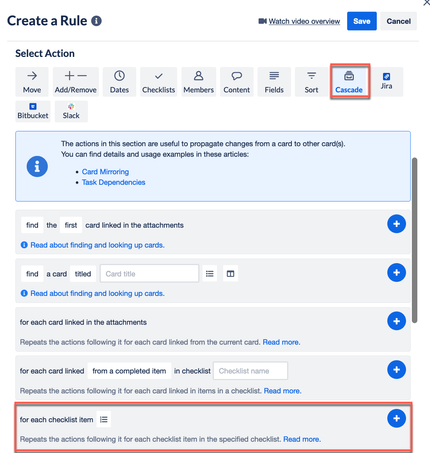This screenshot has width=430, height=453.
Task: Cancel rule creation
Action: point(398,21)
